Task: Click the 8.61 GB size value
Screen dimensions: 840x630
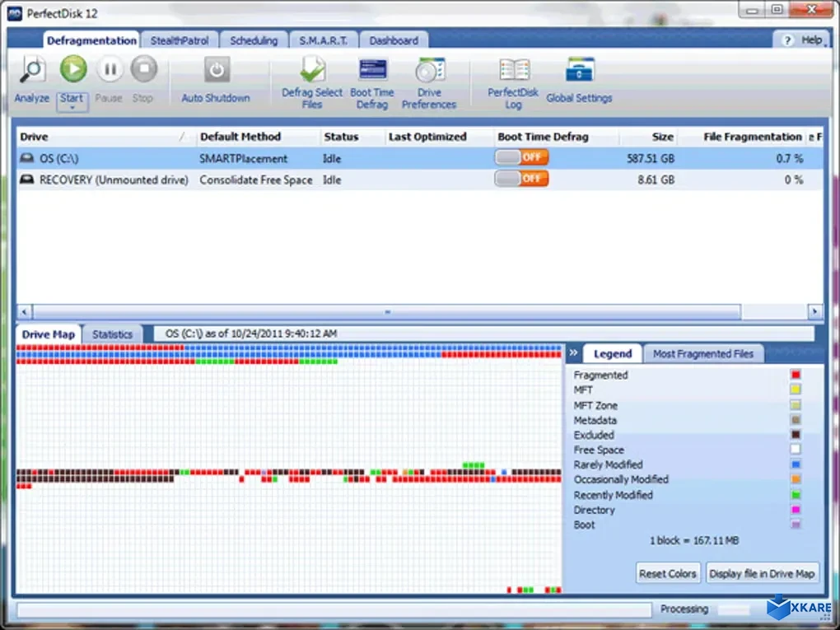Action: 656,180
